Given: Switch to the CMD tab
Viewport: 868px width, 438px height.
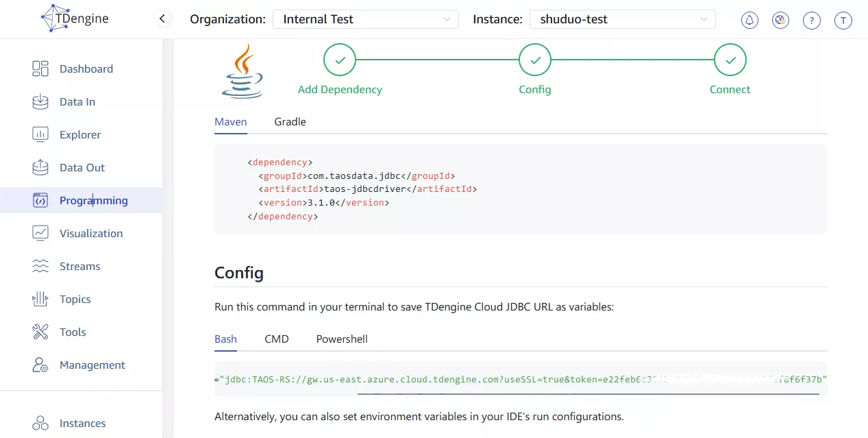Looking at the screenshot, I should [x=277, y=339].
